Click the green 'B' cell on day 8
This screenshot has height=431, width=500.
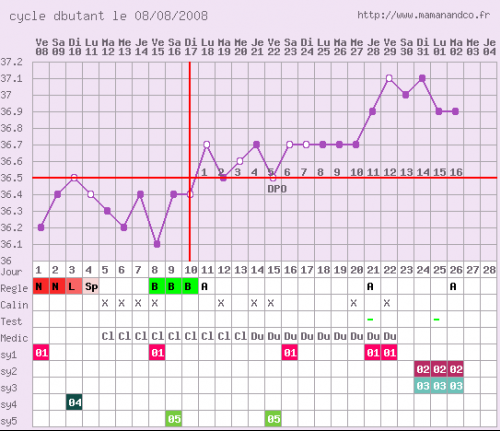[x=157, y=286]
